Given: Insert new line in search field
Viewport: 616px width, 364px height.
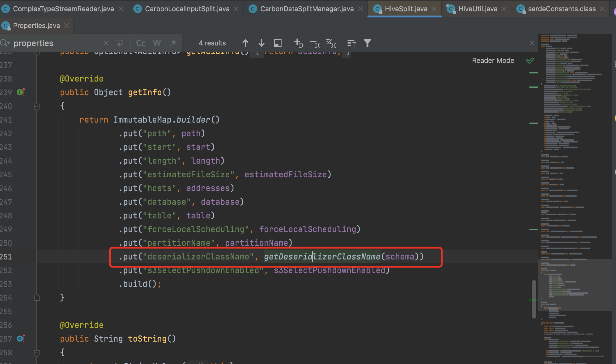Looking at the screenshot, I should tap(120, 43).
